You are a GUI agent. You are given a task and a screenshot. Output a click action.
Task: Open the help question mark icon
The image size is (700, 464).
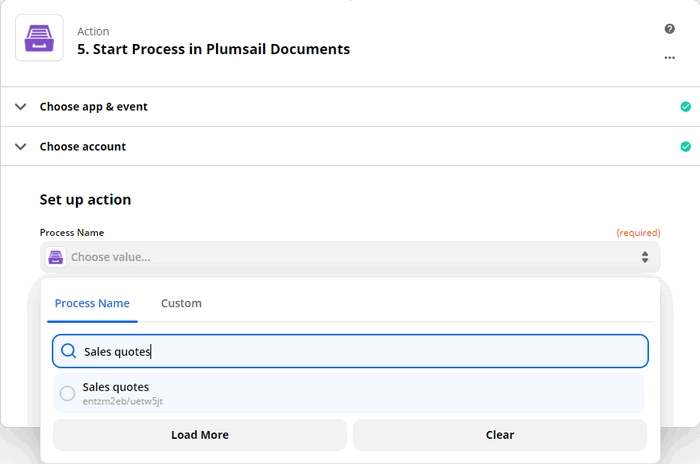(x=669, y=29)
